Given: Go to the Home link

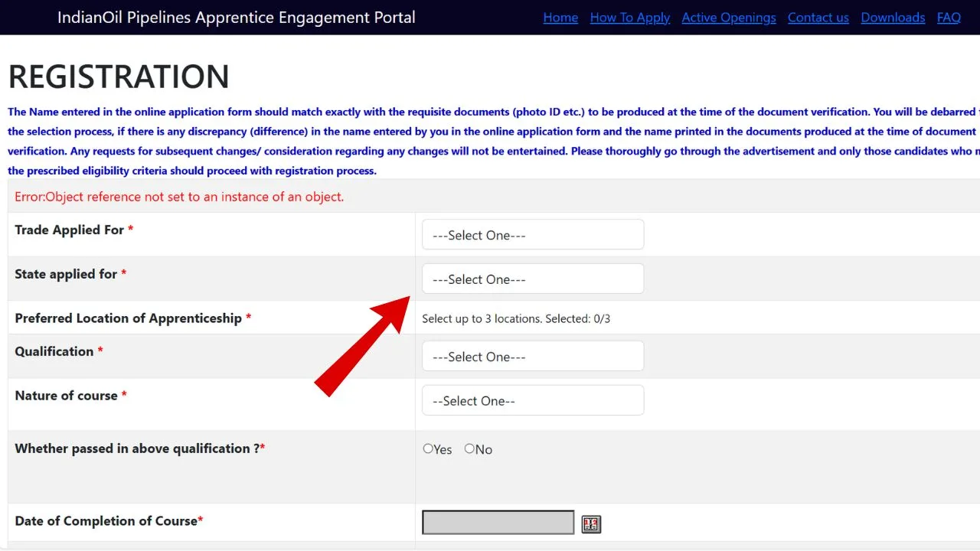Looking at the screenshot, I should (x=560, y=18).
